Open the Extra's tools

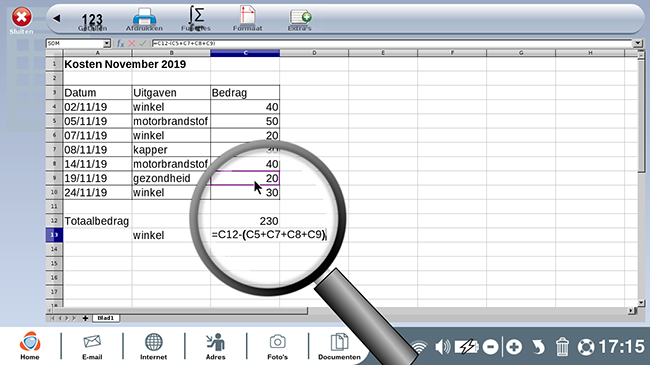[300, 20]
